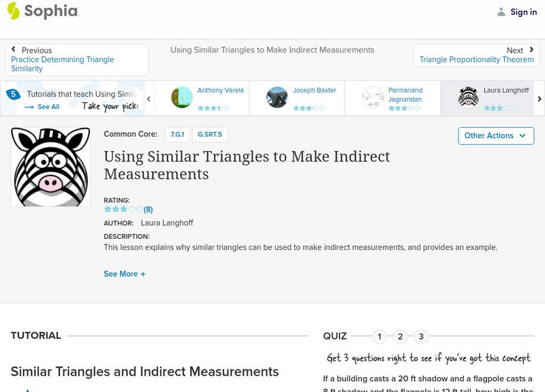
Task: Go to Next lesson Triangle Proportionality Theorem
Action: pos(476,55)
